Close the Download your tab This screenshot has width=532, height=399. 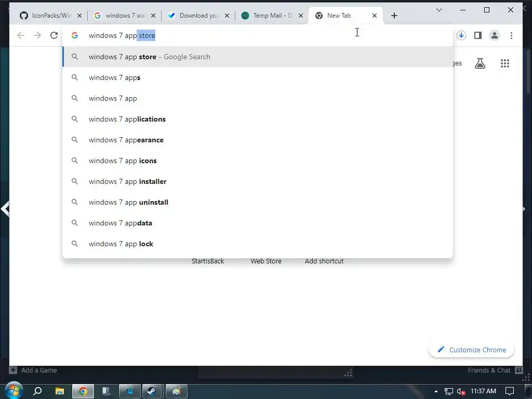[x=227, y=16]
